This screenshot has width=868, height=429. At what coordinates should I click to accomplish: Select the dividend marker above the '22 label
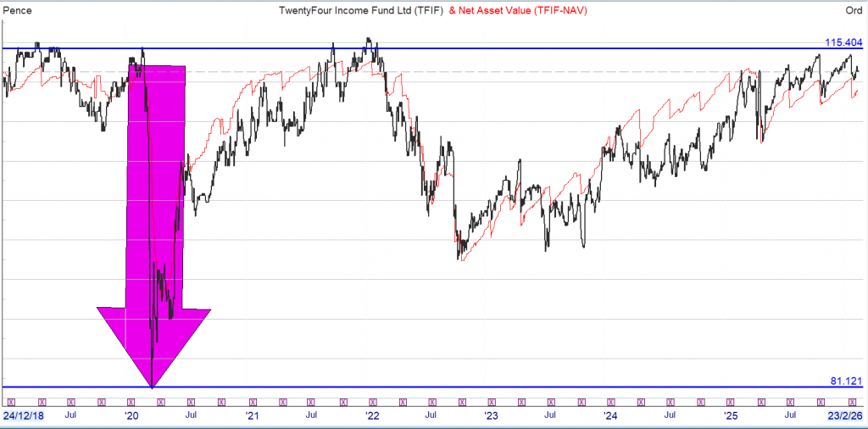tap(371, 402)
